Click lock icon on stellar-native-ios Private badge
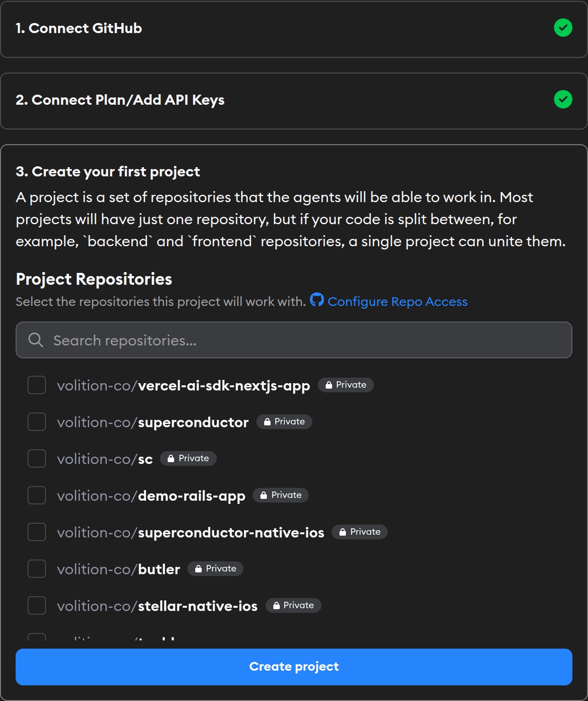Screen dimensions: 588x701 coord(277,605)
